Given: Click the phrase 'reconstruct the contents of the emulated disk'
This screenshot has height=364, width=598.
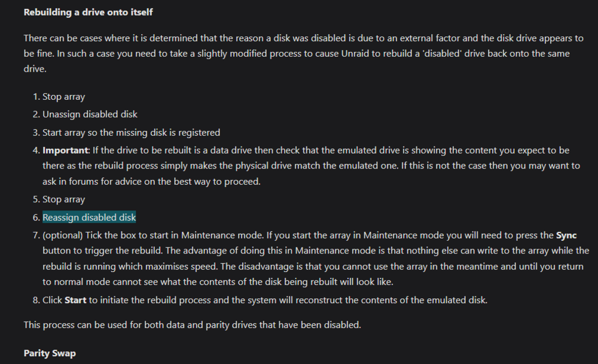Looking at the screenshot, I should coord(391,301).
